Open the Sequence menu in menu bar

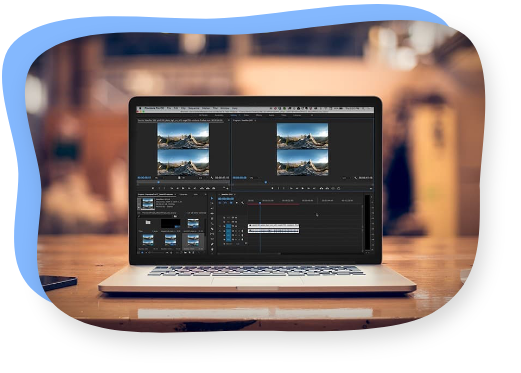pos(194,108)
